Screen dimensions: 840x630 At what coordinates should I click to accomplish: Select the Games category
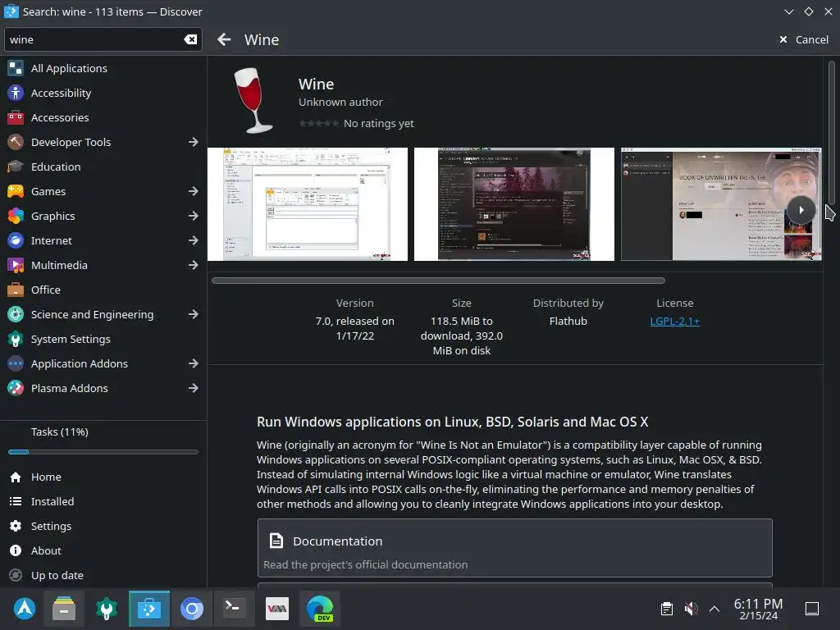pos(103,191)
